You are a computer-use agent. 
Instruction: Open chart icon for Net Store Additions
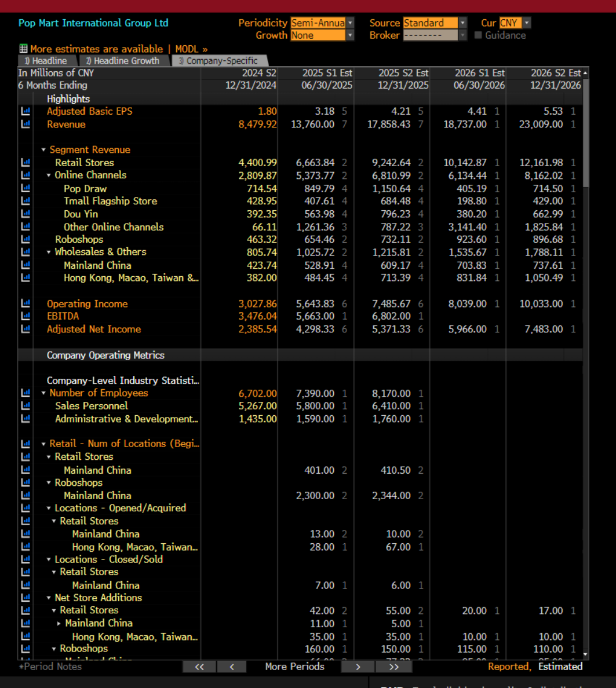(x=25, y=598)
